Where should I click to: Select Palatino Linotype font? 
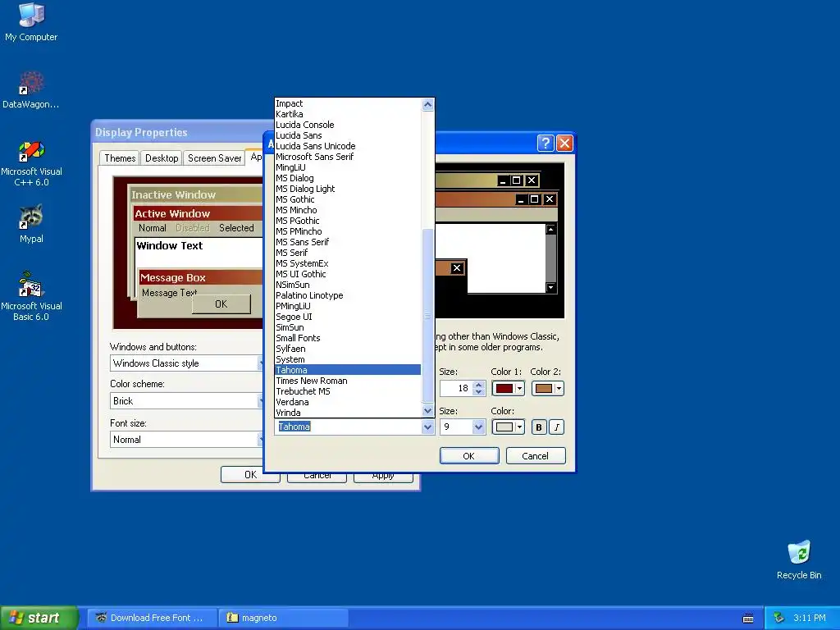pos(348,295)
